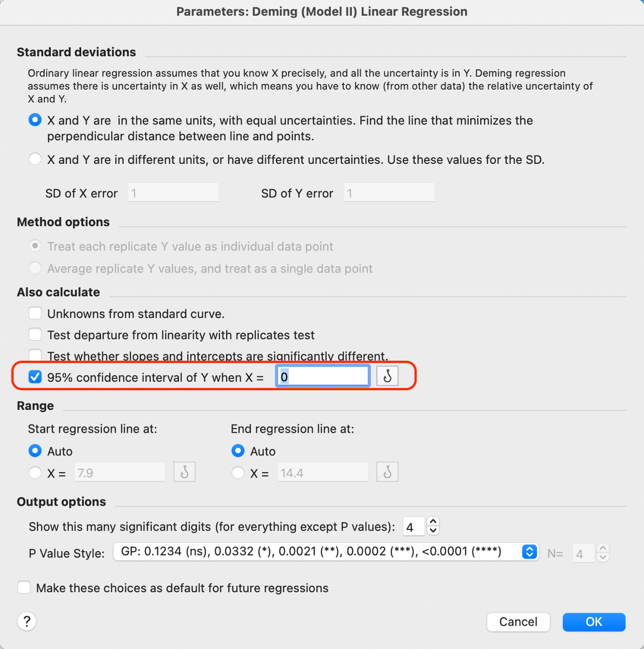Choose Auto for Start regression line

[35, 451]
